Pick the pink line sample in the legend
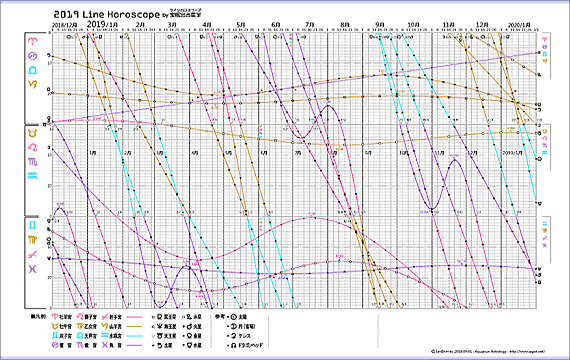 point(134,317)
